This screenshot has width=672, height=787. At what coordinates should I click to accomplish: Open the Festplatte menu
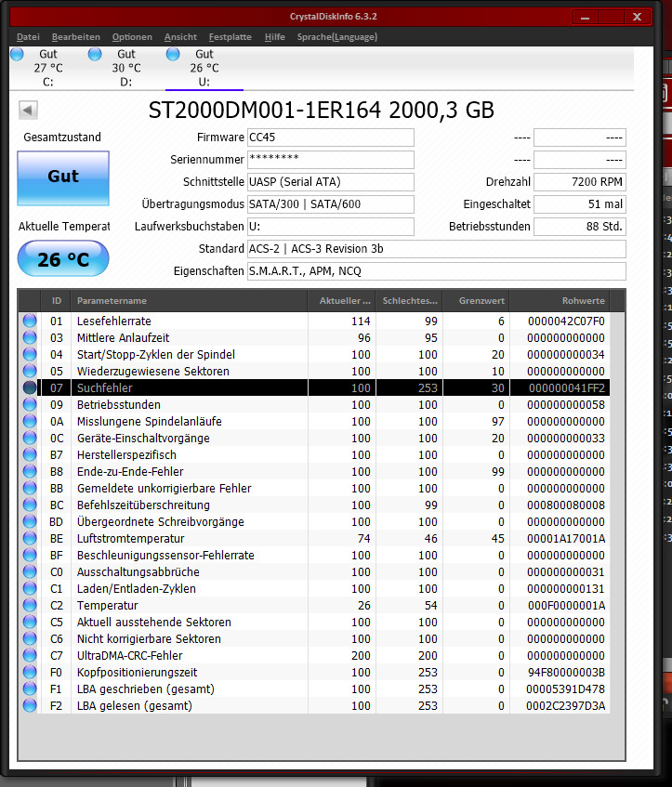pyautogui.click(x=230, y=36)
